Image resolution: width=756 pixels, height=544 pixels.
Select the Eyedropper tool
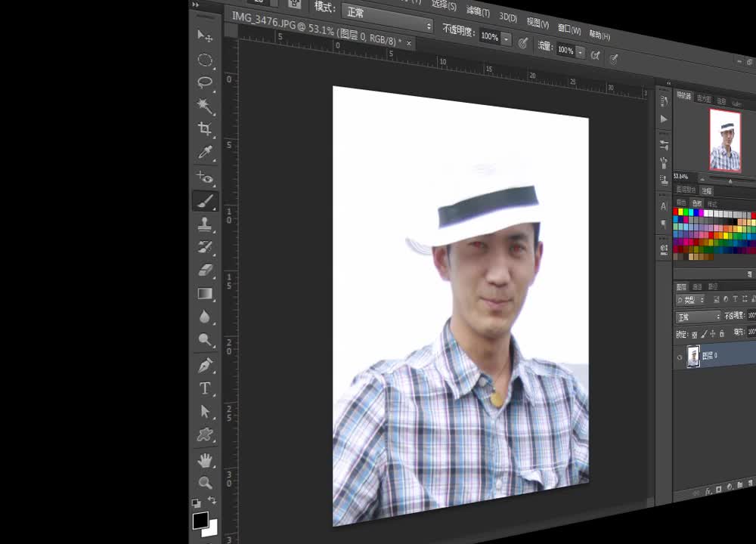point(205,153)
